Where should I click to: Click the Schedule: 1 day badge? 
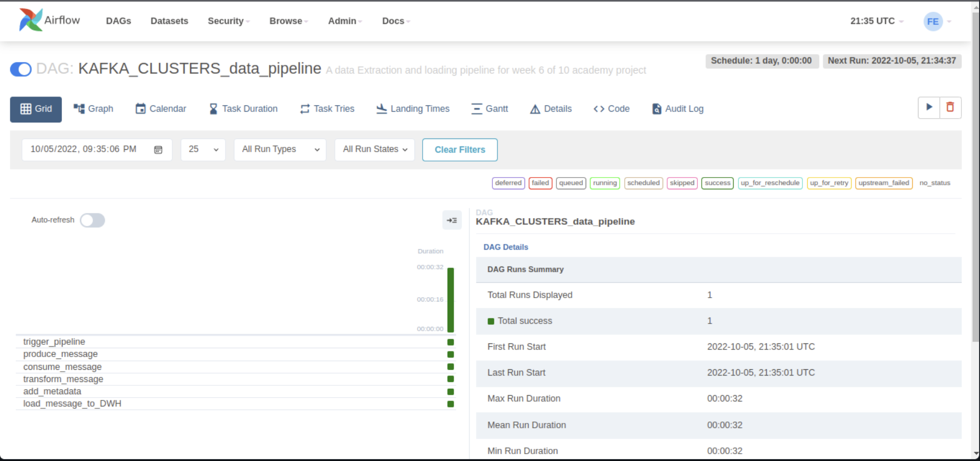761,61
